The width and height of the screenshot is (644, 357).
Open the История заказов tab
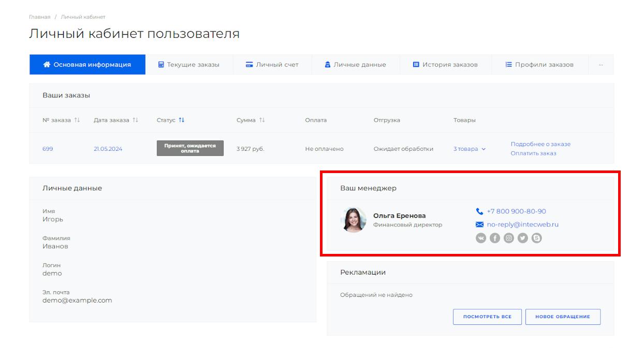445,65
